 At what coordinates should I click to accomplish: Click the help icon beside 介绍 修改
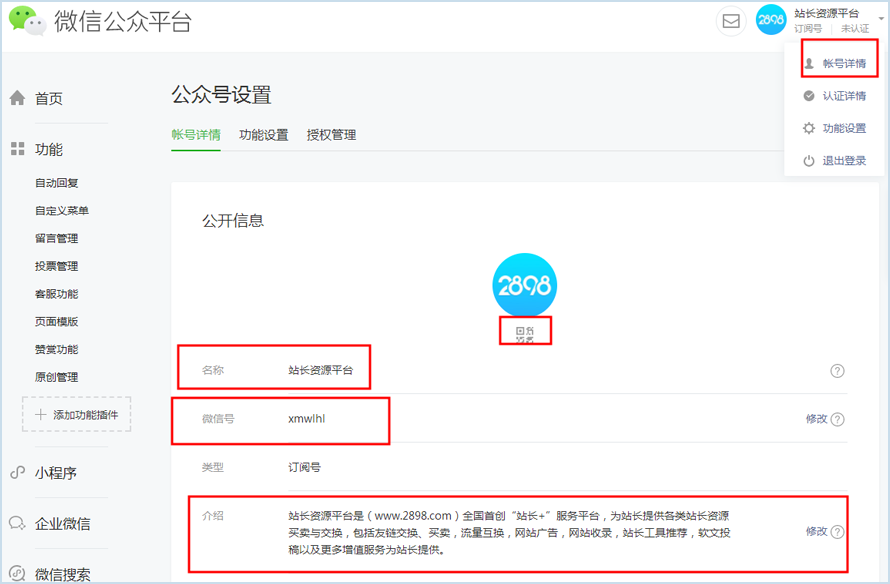(837, 532)
